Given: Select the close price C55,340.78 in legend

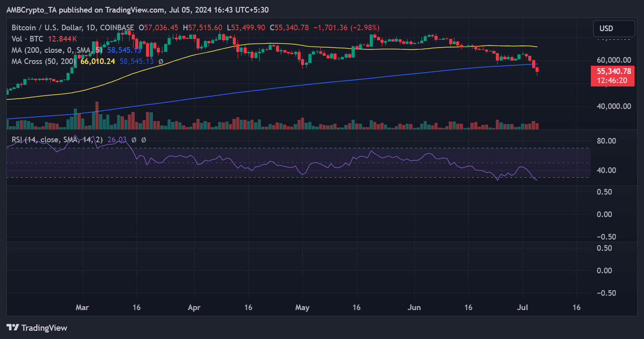Looking at the screenshot, I should [x=289, y=27].
